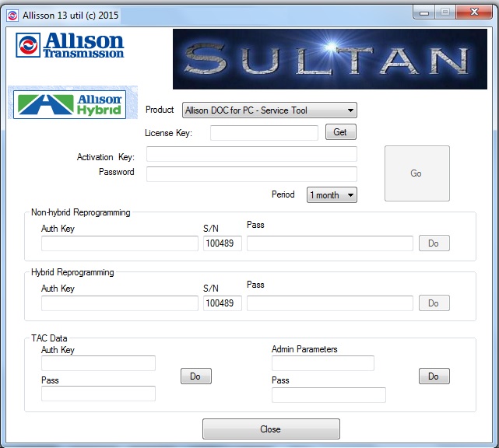Focus TAC Data Pass field below Auth Key
Screen dimensions: 499x448
click(x=98, y=394)
